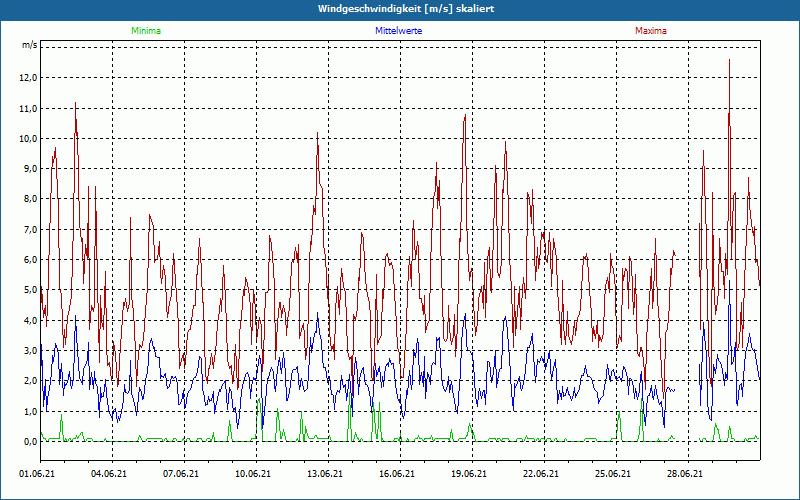Click the 22.06.21 date label
The width and height of the screenshot is (800, 500).
[540, 474]
